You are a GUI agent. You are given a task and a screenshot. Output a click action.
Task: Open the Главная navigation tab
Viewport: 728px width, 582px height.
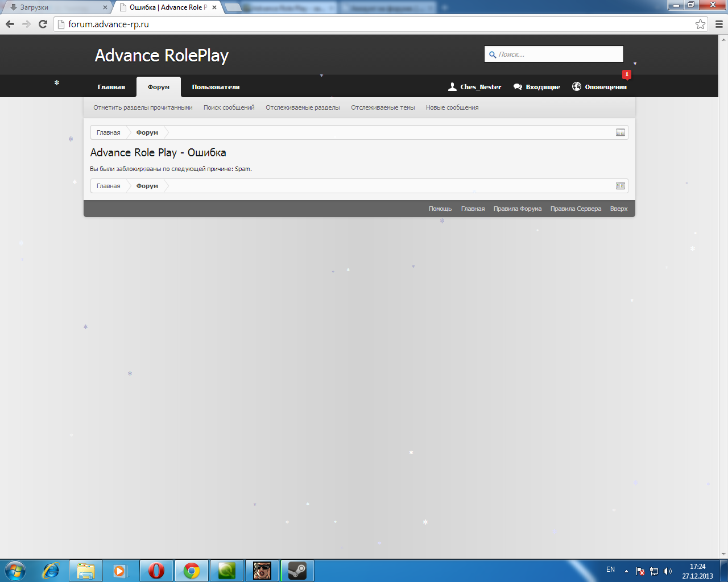tap(111, 87)
